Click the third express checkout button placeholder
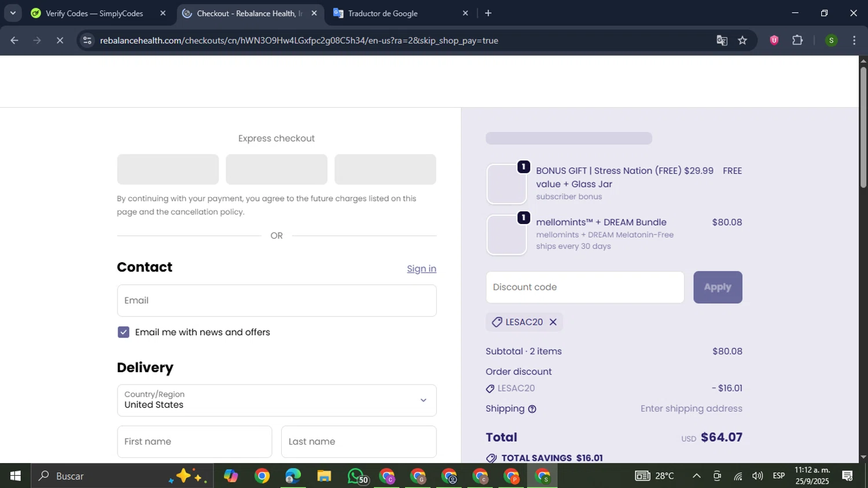Viewport: 868px width, 488px height. [x=385, y=169]
